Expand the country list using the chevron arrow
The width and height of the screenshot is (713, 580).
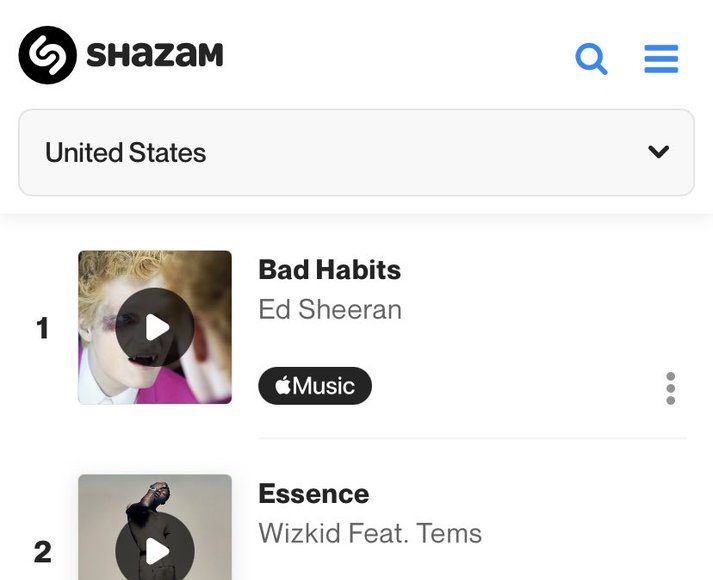tap(658, 152)
